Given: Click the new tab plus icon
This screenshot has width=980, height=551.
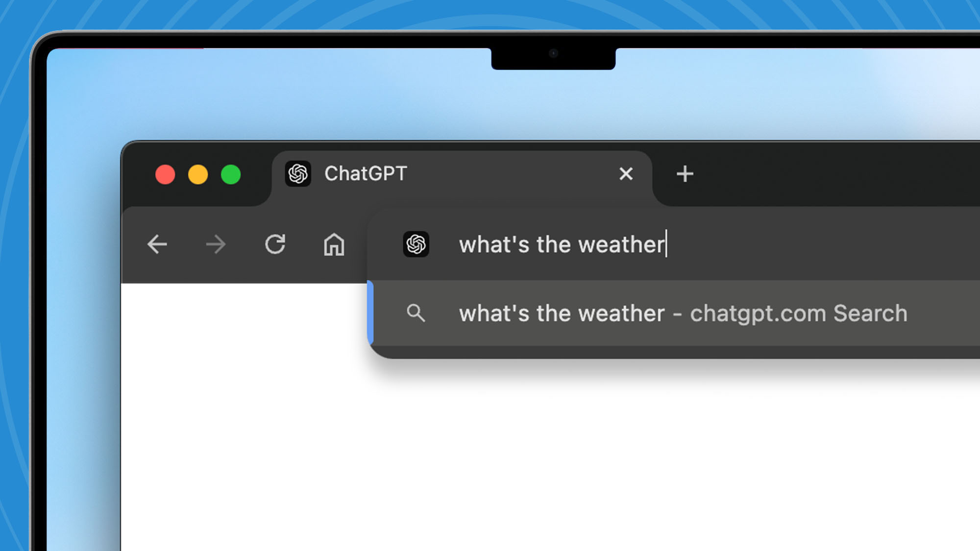Looking at the screenshot, I should coord(685,173).
